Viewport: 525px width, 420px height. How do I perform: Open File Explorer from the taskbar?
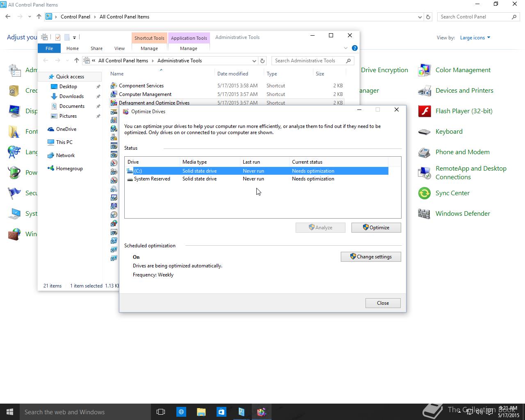201,412
